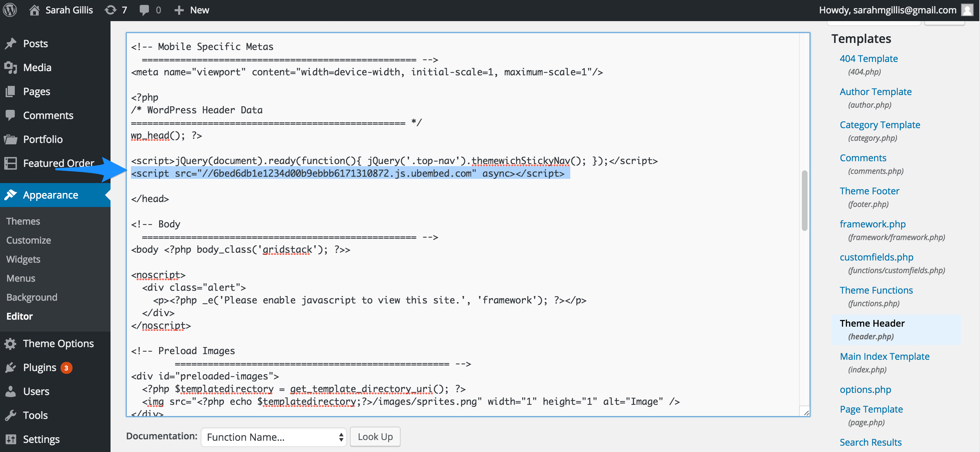Open the Search Results template
Image resolution: width=980 pixels, height=452 pixels.
tap(871, 442)
